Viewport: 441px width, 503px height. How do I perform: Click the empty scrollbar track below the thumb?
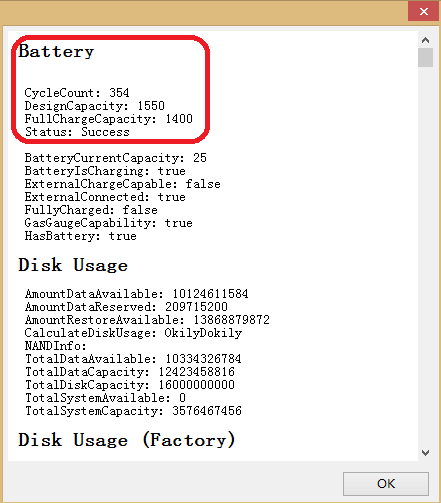pos(425,257)
